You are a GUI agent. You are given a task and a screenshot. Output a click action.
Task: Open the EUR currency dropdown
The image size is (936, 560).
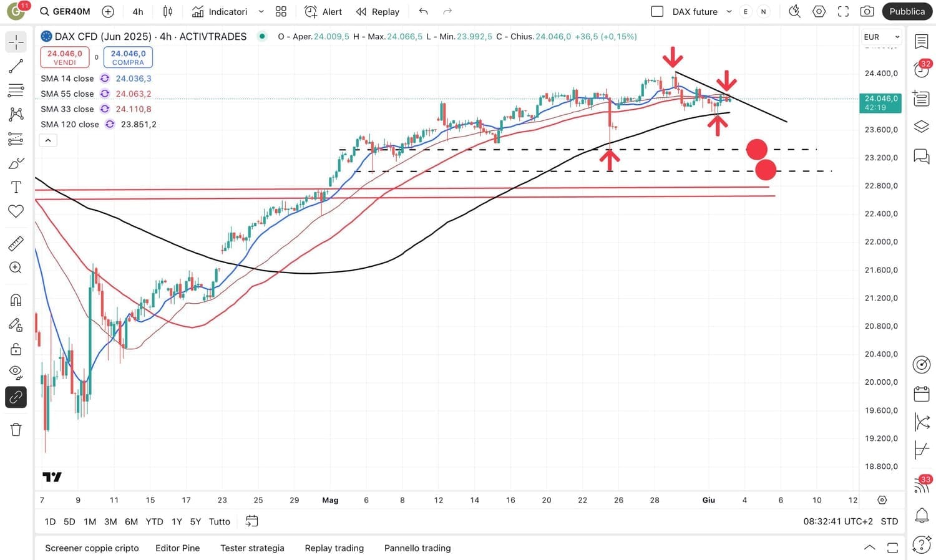point(881,37)
